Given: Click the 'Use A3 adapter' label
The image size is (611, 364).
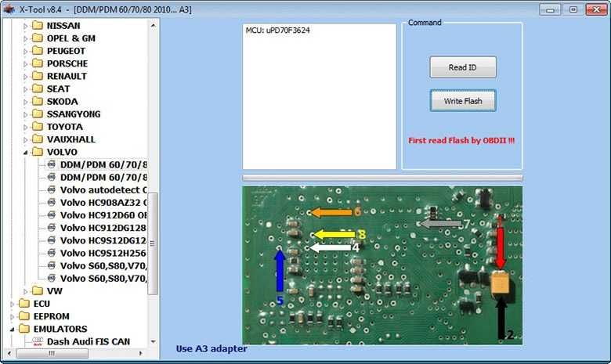Looking at the screenshot, I should point(211,348).
